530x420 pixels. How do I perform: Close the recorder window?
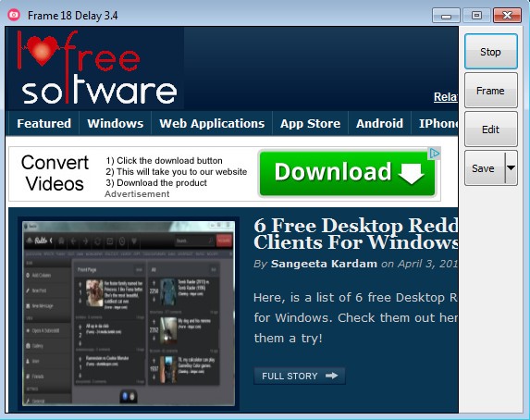pyautogui.click(x=507, y=16)
